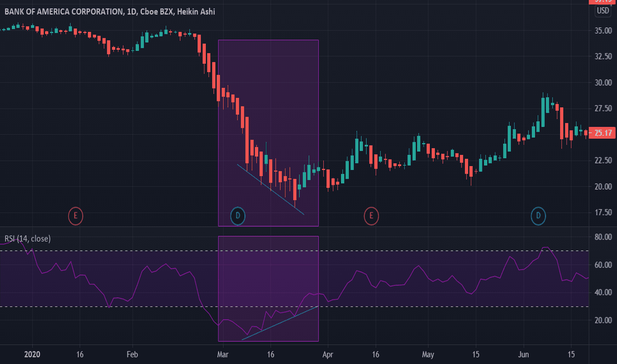Click the 2020 label on time axis
Image resolution: width=617 pixels, height=364 pixels.
click(x=32, y=355)
